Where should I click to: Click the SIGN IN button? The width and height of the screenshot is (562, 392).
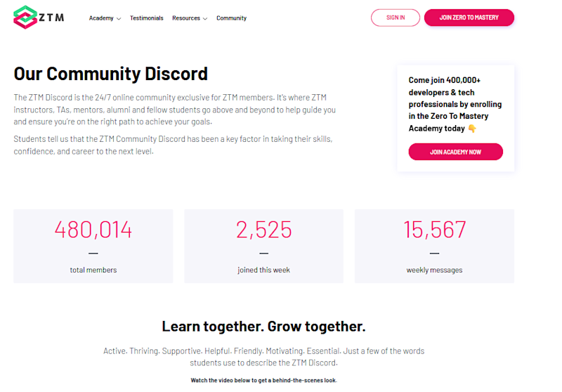pos(396,18)
